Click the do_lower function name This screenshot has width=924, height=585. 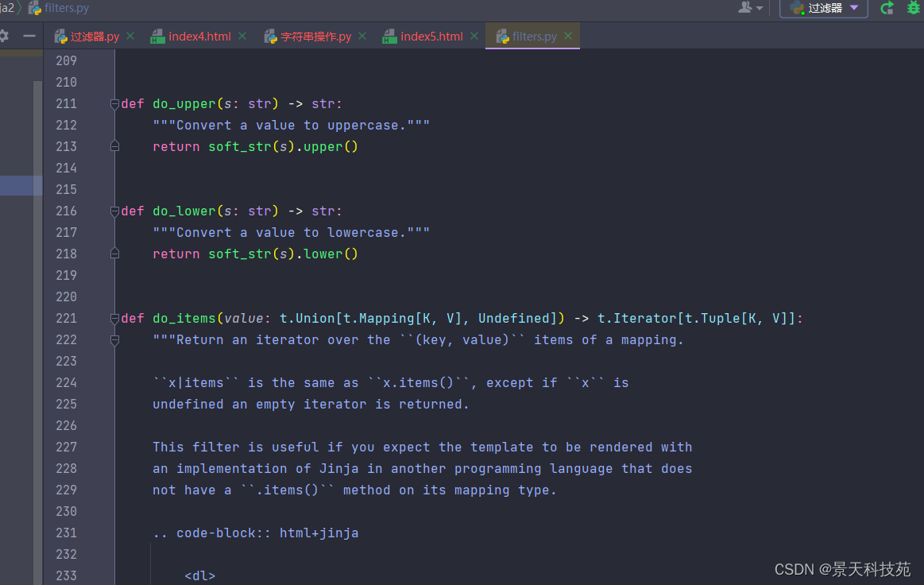pyautogui.click(x=184, y=211)
